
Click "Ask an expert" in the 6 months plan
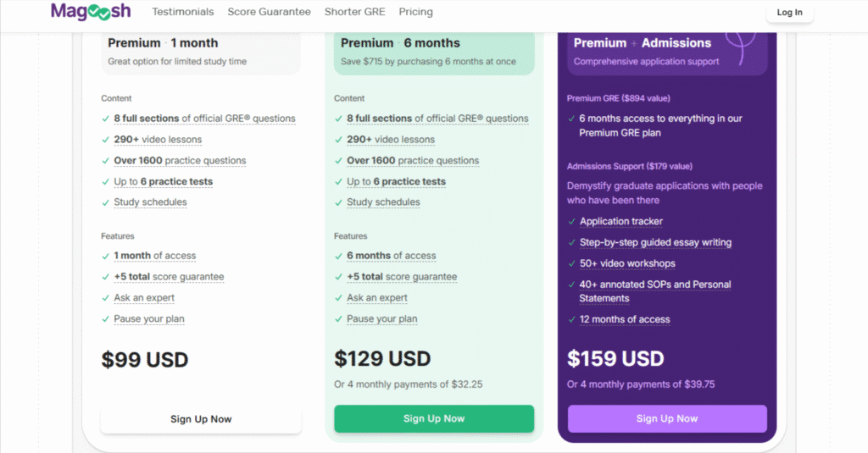click(x=377, y=298)
